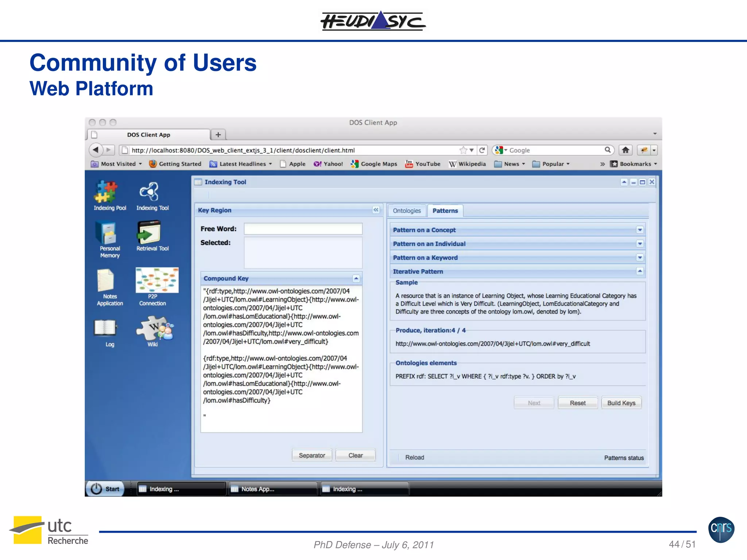Open the Notes Application desktop icon
Viewport: 747px width, 560px height.
109,287
